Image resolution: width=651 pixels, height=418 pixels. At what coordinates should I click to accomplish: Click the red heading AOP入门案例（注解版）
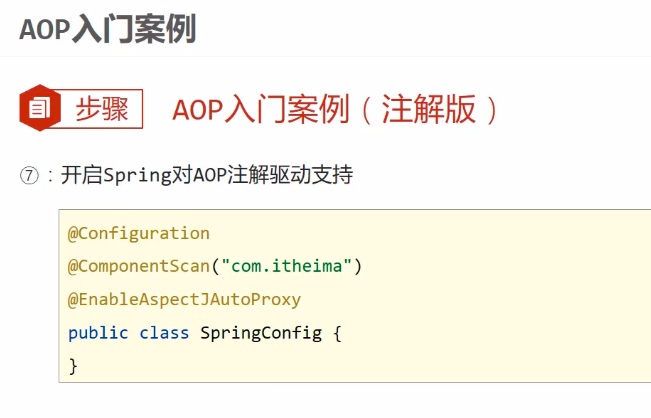(x=335, y=110)
